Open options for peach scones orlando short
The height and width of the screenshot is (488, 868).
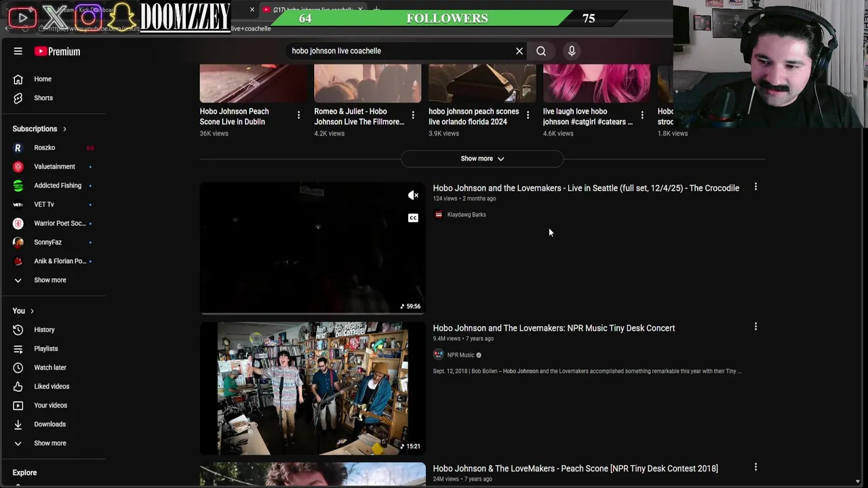528,115
